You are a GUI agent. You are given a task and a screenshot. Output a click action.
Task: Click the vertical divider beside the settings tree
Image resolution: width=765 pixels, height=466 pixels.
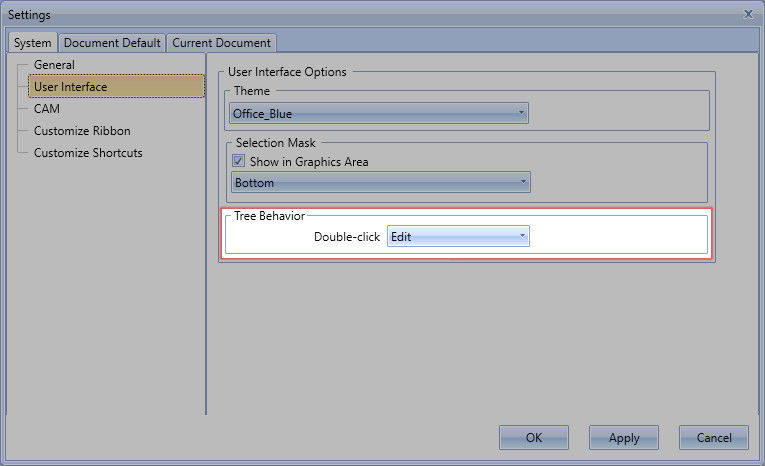206,300
